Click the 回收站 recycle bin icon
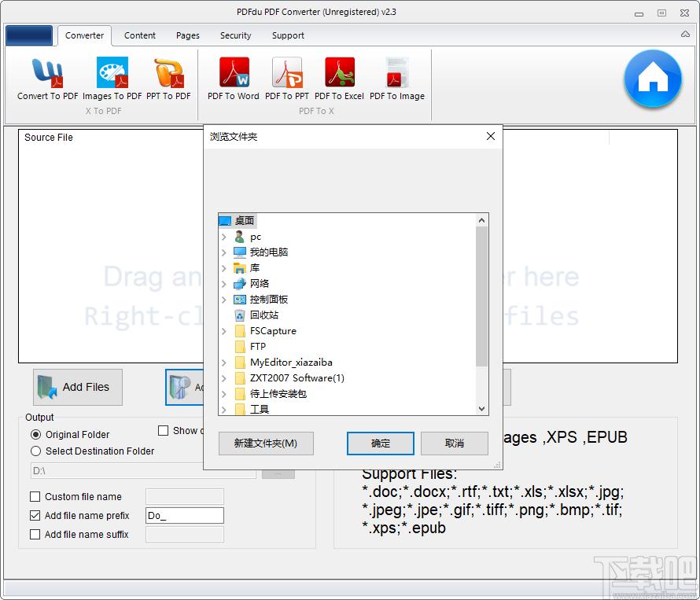The height and width of the screenshot is (600, 700). [x=240, y=315]
